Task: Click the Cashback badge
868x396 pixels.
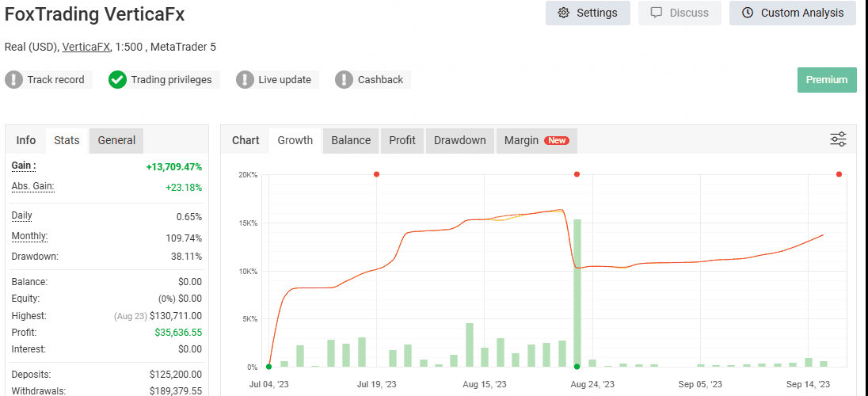Action: (x=372, y=80)
